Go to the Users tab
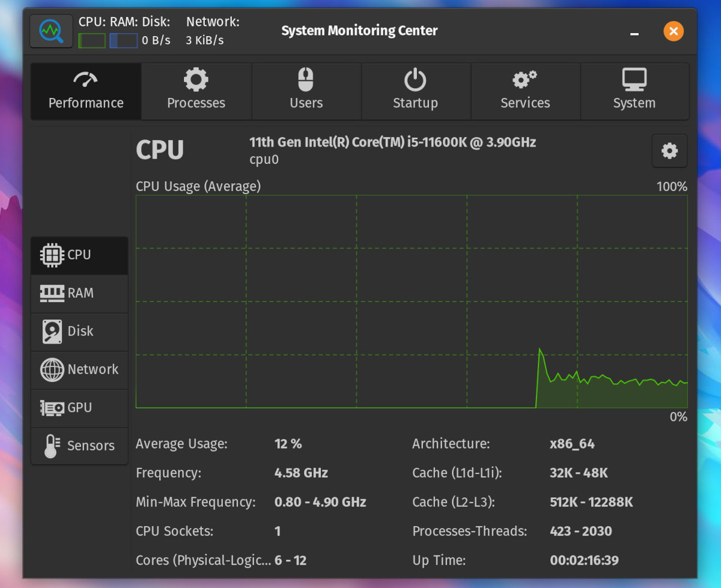Screen dimensions: 721x588 306,91
